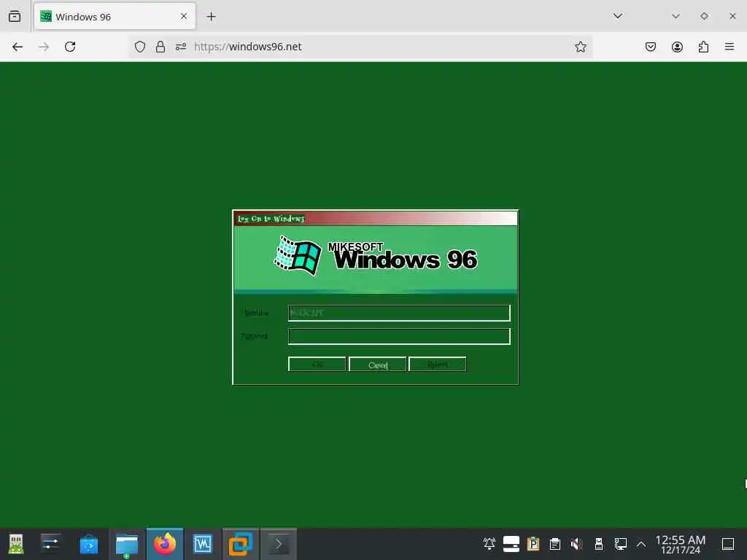Save page to Pocket
747x560 pixels.
pos(651,47)
